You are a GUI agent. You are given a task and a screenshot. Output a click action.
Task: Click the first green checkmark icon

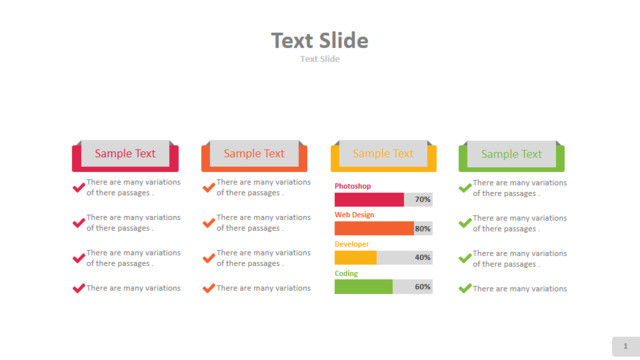click(465, 188)
